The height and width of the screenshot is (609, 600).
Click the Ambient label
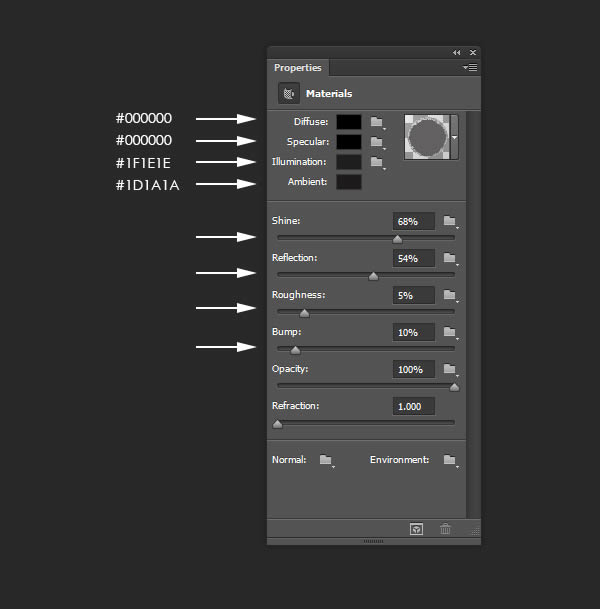click(308, 182)
